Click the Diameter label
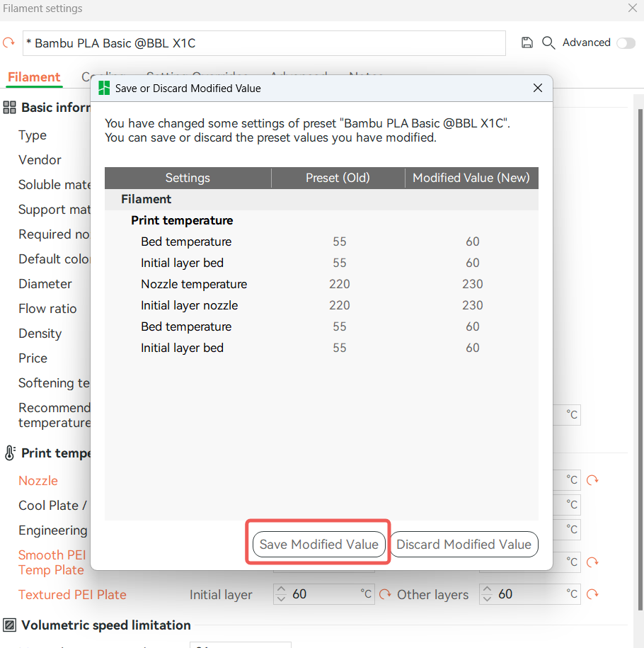The image size is (644, 648). point(45,284)
